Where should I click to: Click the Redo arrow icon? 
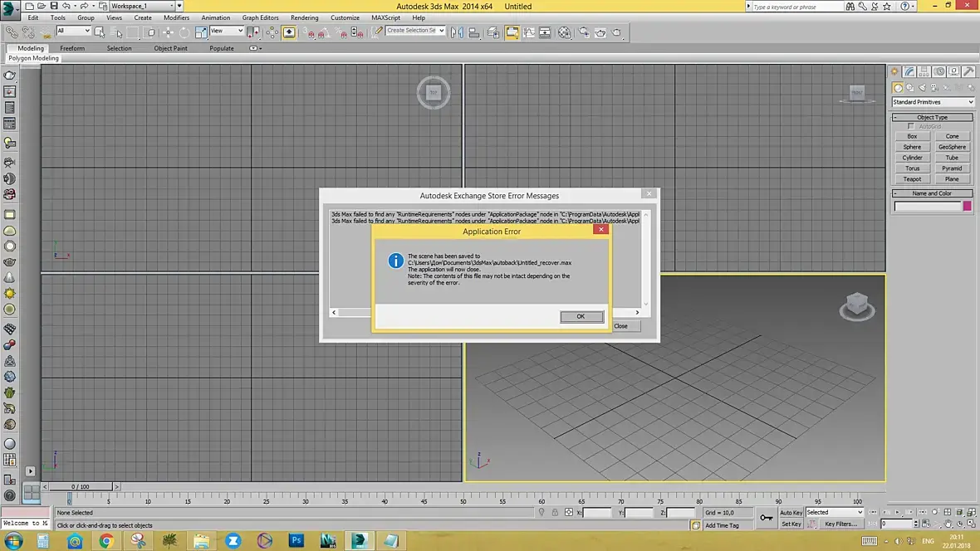84,6
